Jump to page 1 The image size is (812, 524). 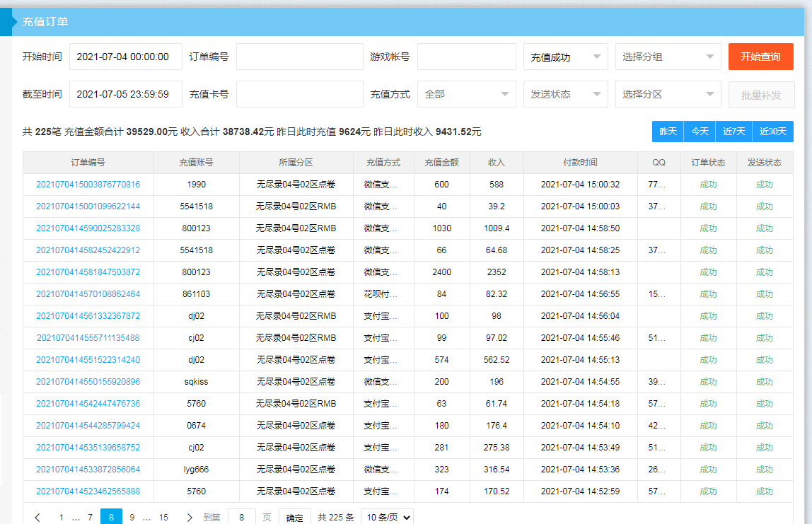(x=61, y=517)
